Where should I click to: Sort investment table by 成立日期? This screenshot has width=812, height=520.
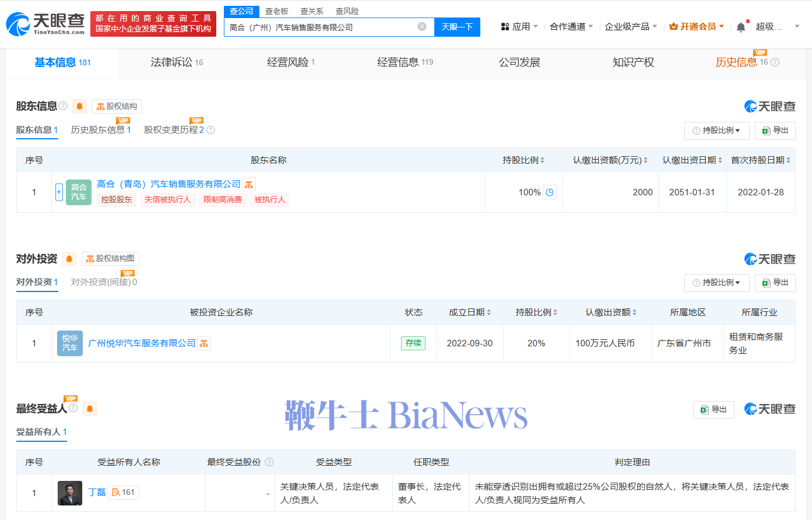pos(488,312)
